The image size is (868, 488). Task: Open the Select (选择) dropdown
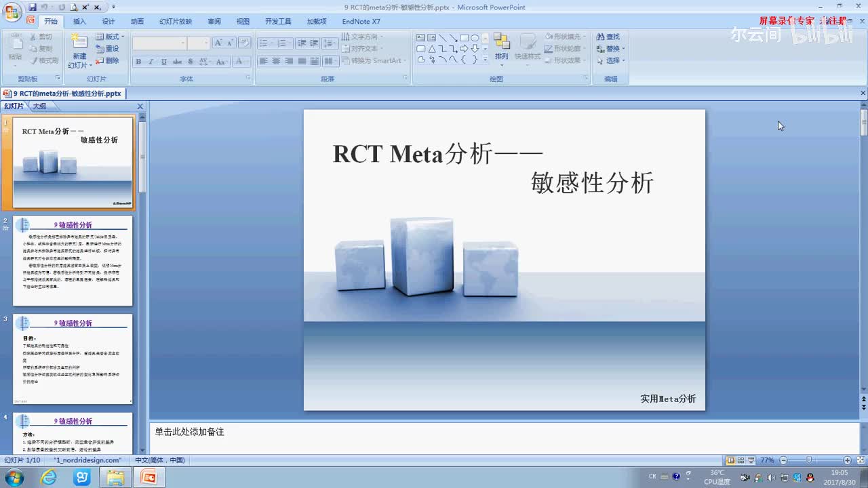610,61
